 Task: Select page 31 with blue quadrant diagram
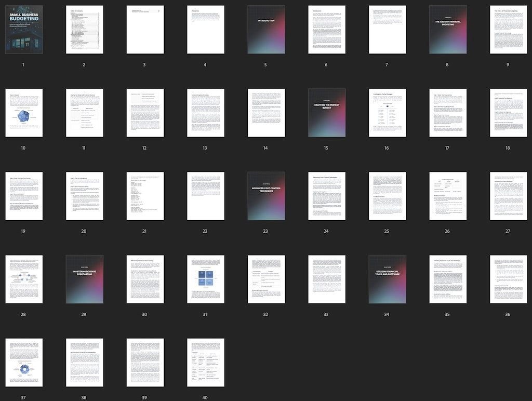click(x=205, y=279)
